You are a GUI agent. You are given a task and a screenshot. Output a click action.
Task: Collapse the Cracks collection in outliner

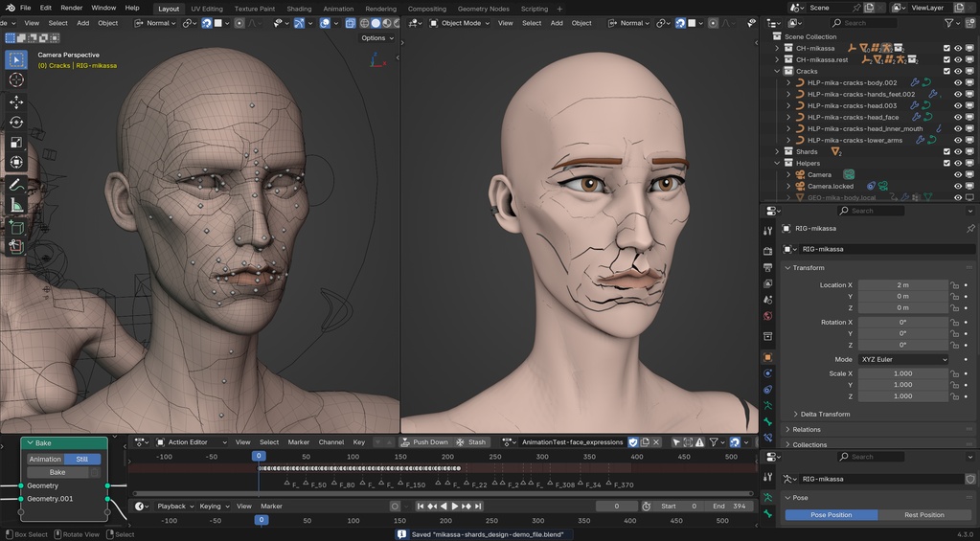click(777, 71)
